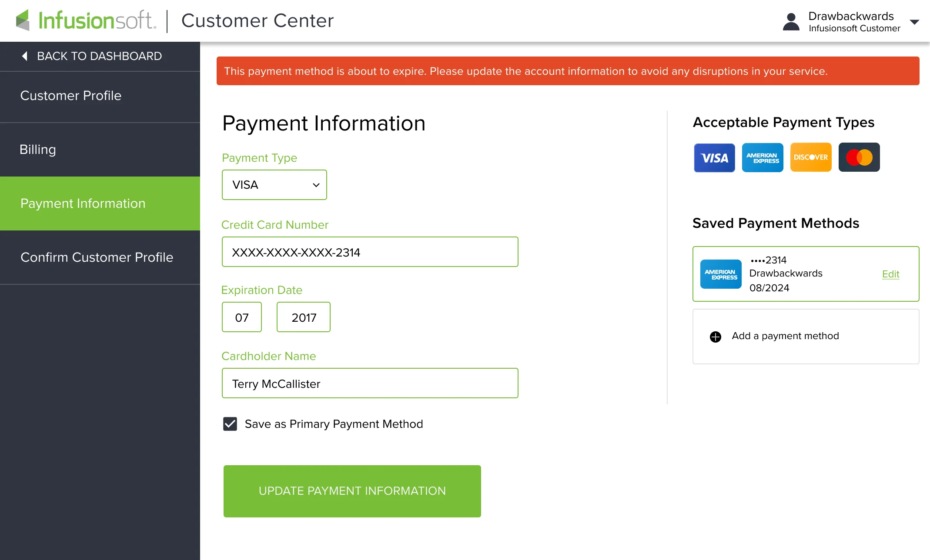
Task: Click the expiration month field showing 07
Action: tap(241, 317)
